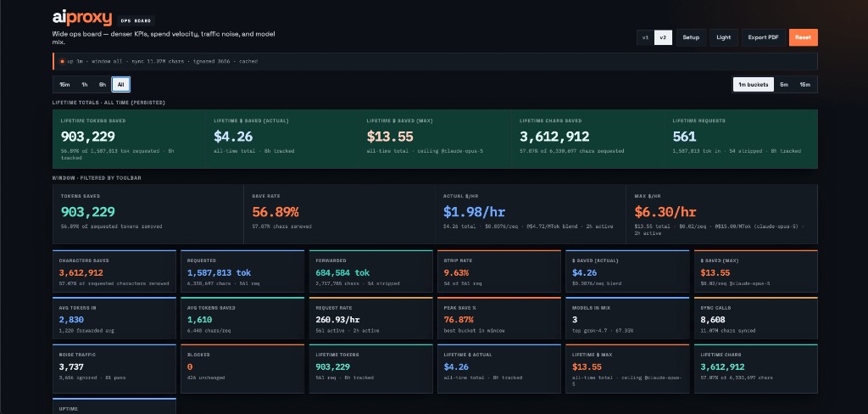Click the orange status dot in the status bar
Screen dimensions: 868x414
point(62,61)
